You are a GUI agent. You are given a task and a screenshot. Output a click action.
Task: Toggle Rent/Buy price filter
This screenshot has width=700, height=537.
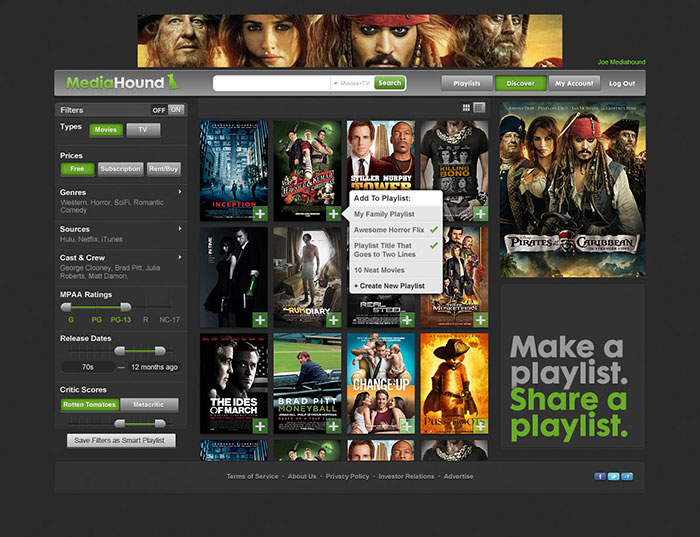(x=164, y=169)
